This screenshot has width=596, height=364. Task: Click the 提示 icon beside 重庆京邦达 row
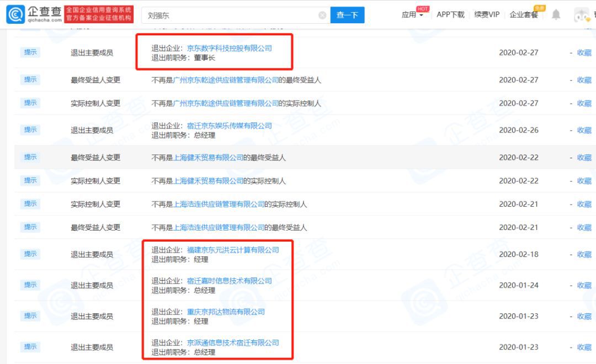(30, 316)
